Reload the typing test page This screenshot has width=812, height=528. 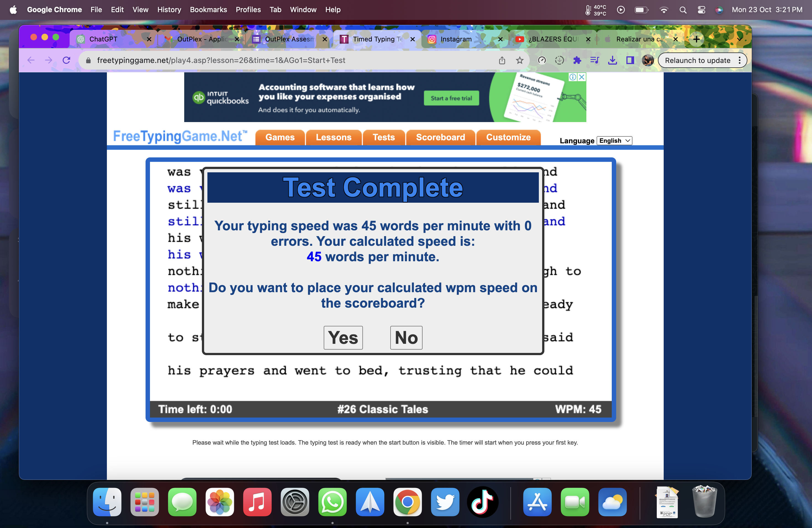[x=67, y=60]
